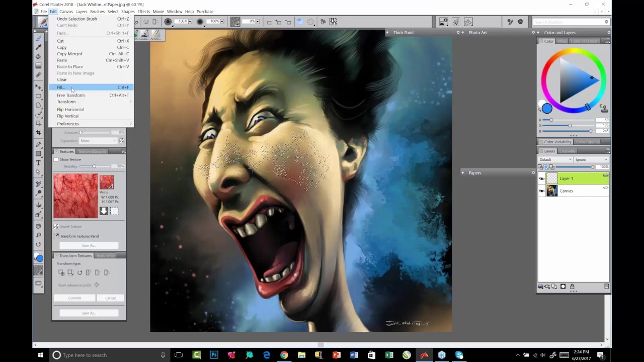
Task: Click the Paper selector in toolbox
Action: click(x=38, y=271)
